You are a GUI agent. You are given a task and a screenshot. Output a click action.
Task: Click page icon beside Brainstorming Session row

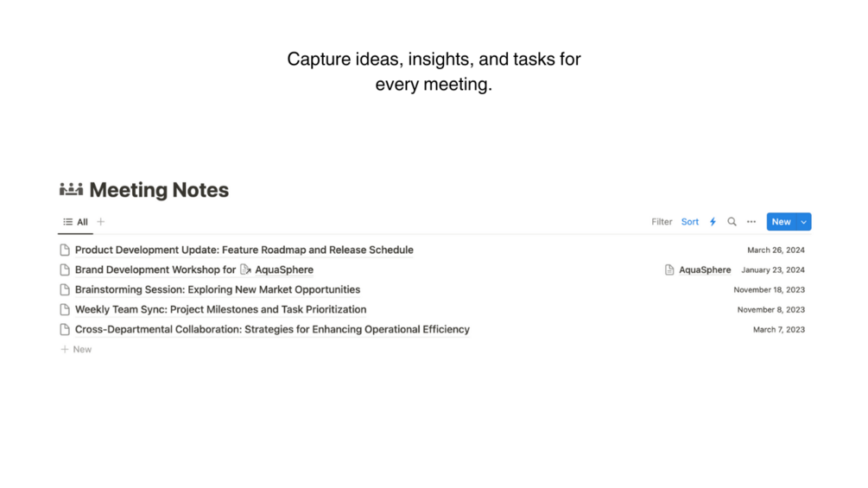tap(65, 289)
